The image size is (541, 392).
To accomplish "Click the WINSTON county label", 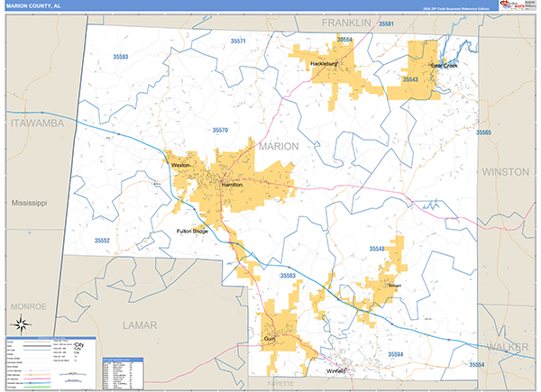I will click(504, 170).
